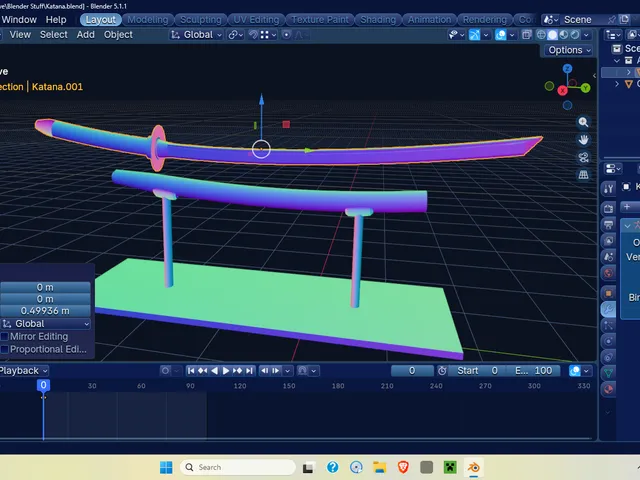
Task: Switch to solid viewport shading
Action: click(x=553, y=35)
